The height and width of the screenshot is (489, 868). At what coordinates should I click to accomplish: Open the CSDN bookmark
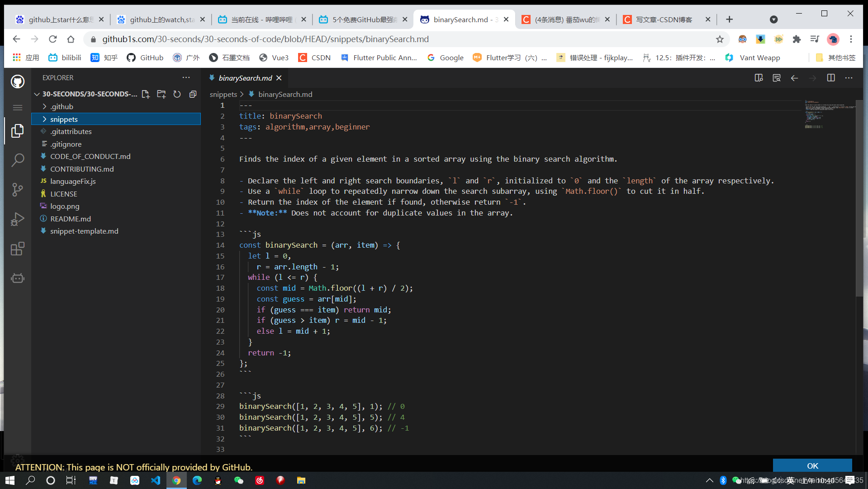pos(315,58)
